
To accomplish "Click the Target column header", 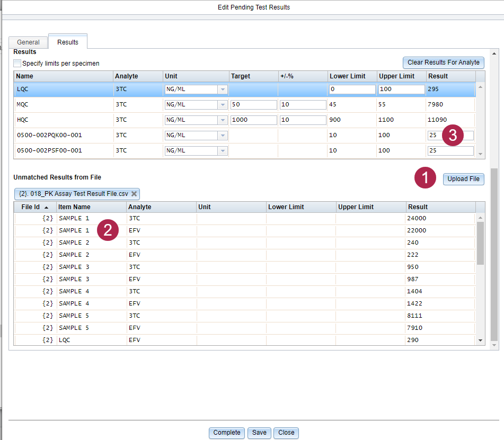I will [254, 76].
